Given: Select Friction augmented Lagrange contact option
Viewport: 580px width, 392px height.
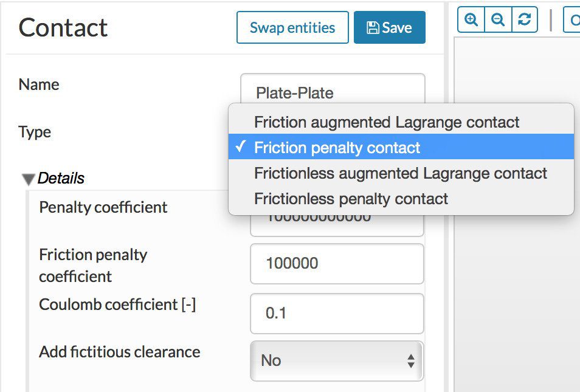Looking at the screenshot, I should (387, 122).
